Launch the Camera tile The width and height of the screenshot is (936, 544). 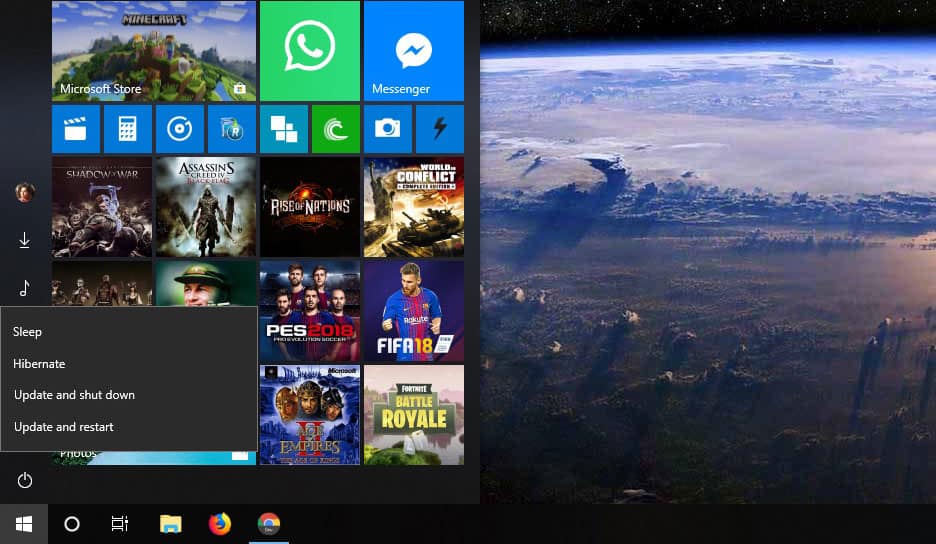click(x=387, y=129)
